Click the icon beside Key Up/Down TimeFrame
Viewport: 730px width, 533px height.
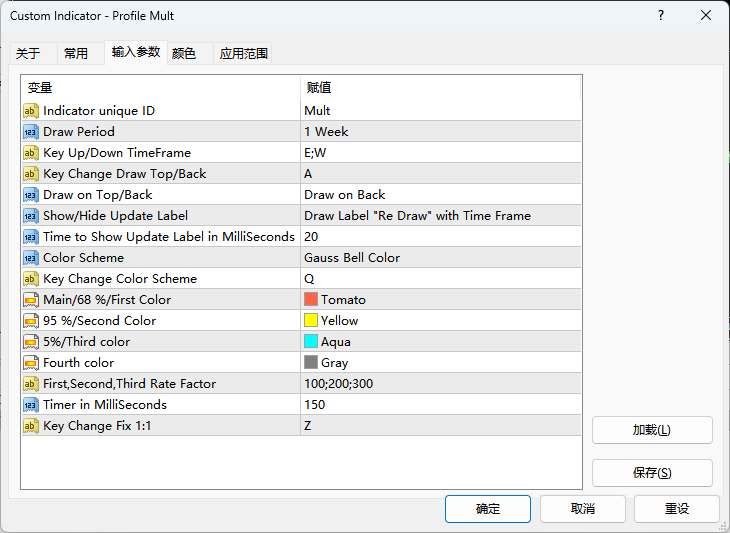click(x=31, y=153)
